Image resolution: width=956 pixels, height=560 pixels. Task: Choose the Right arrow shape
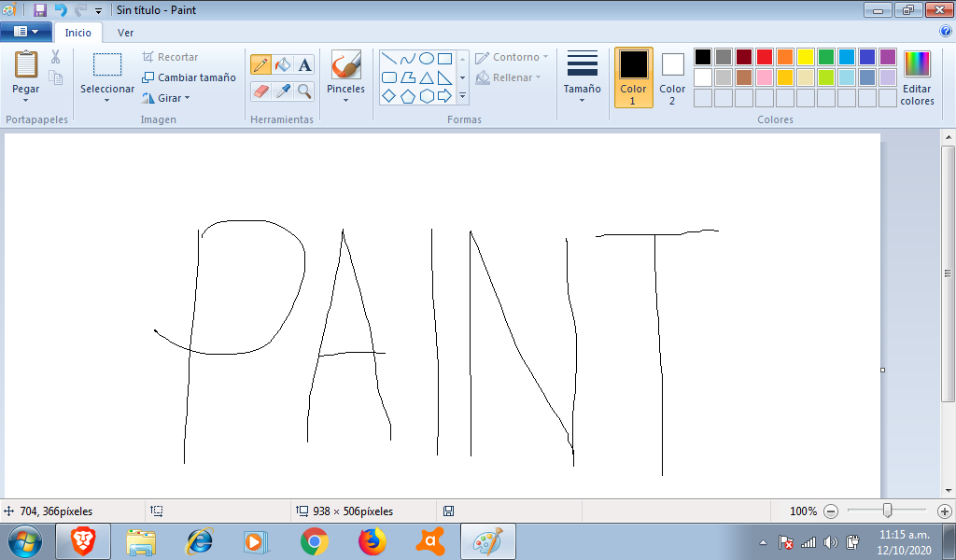tap(445, 96)
